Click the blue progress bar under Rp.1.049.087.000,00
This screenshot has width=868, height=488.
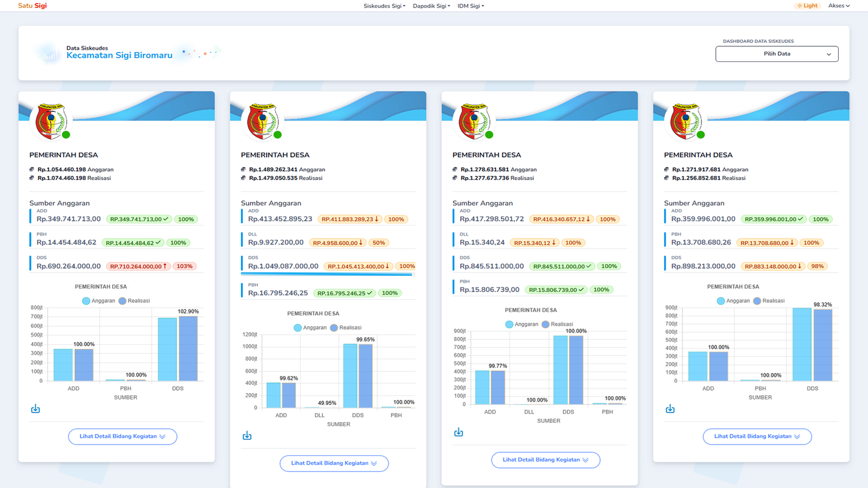(x=327, y=275)
